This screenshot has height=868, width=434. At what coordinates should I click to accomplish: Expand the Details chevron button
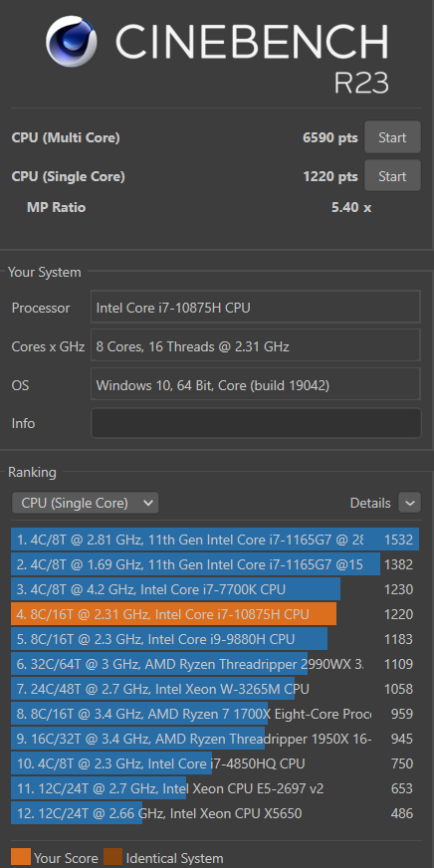click(410, 504)
